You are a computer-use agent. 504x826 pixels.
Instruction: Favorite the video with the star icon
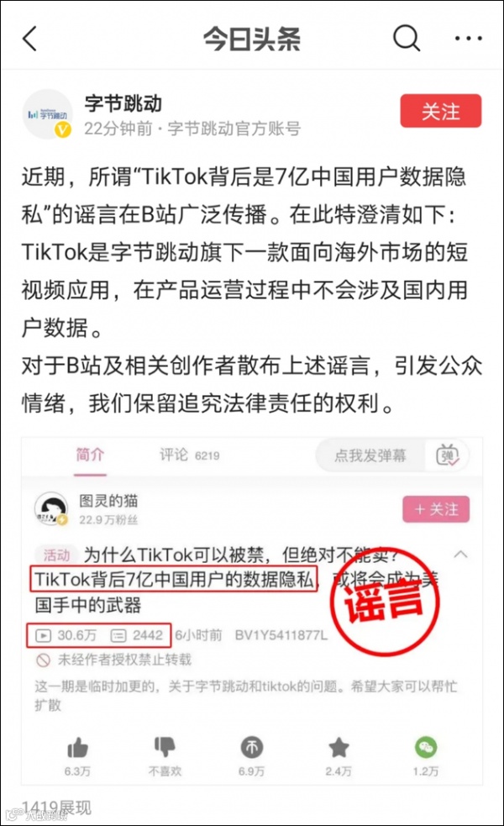click(339, 747)
